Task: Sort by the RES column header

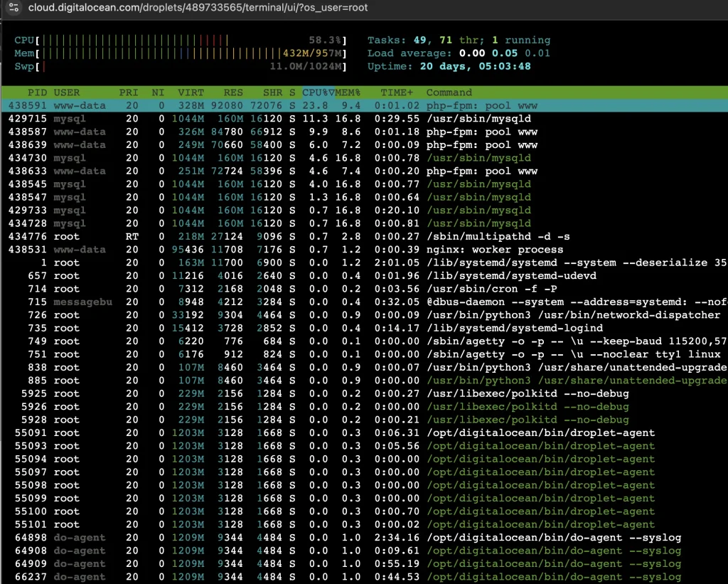Action: point(233,92)
